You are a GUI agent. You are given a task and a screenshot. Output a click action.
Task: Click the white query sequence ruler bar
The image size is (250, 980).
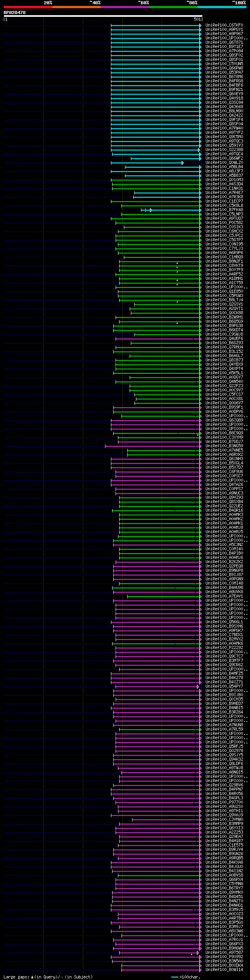[x=103, y=16]
